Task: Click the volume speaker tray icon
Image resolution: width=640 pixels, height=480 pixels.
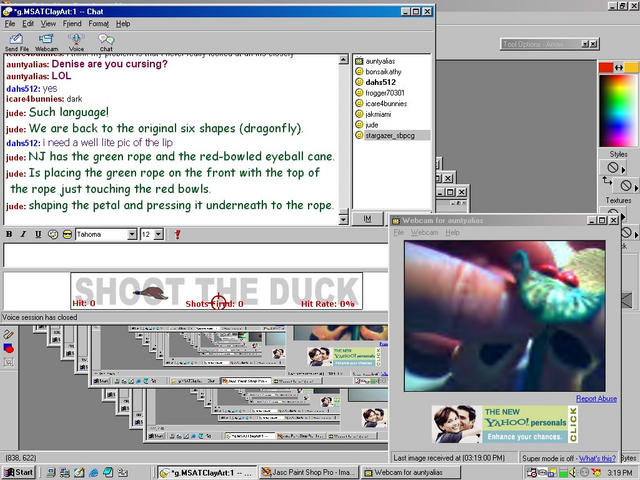Action: 573,473
